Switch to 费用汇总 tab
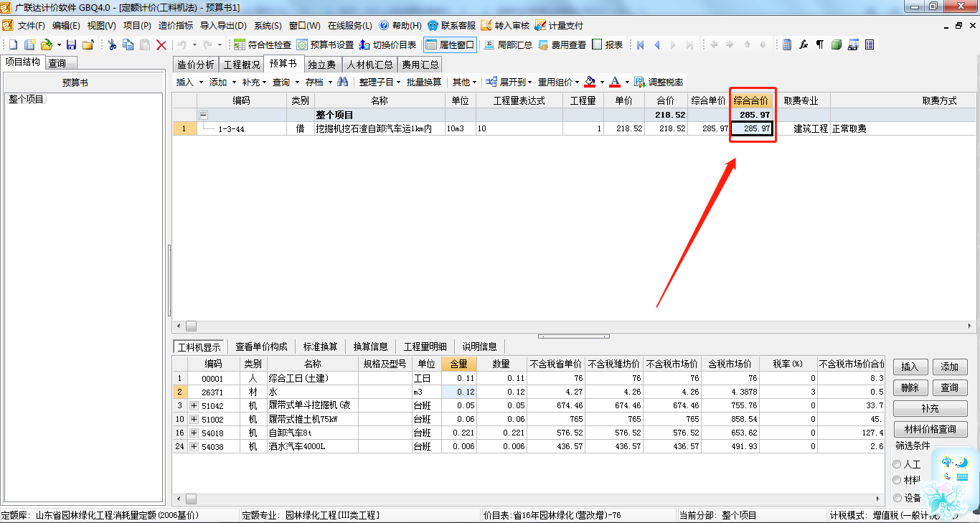 420,65
